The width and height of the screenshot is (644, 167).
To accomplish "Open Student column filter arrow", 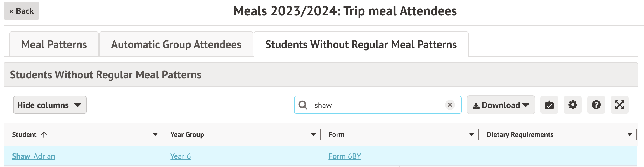I will tap(155, 135).
